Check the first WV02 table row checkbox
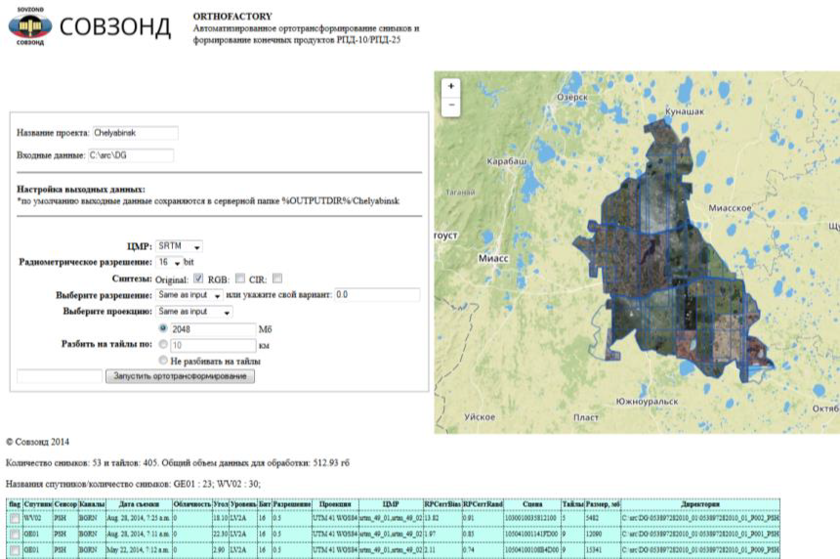 (15, 520)
